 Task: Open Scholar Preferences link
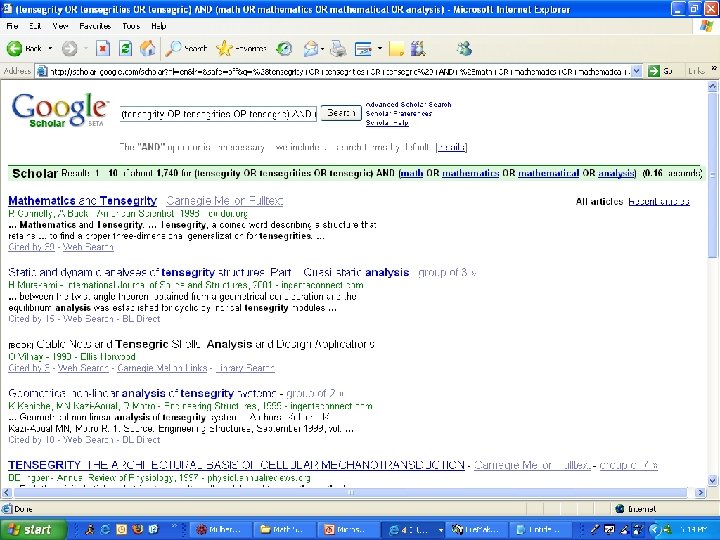click(399, 113)
